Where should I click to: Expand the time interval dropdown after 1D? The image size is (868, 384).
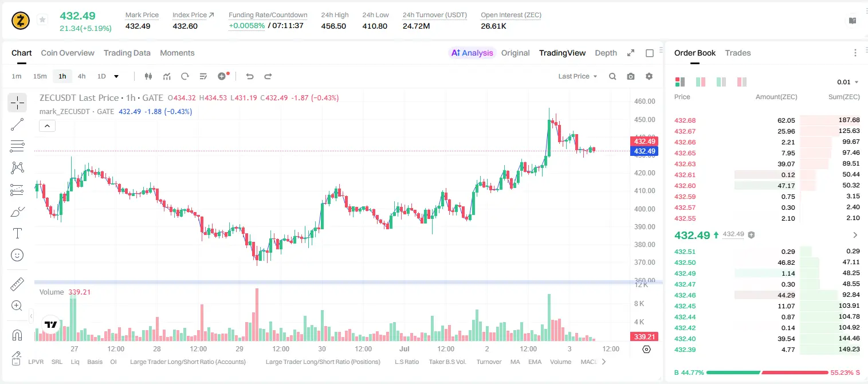116,76
